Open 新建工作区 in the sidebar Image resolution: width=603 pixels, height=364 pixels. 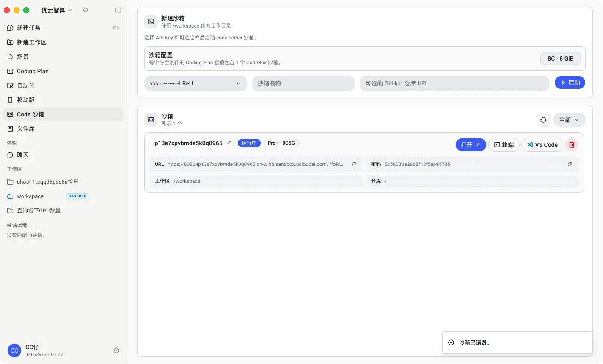point(63,42)
